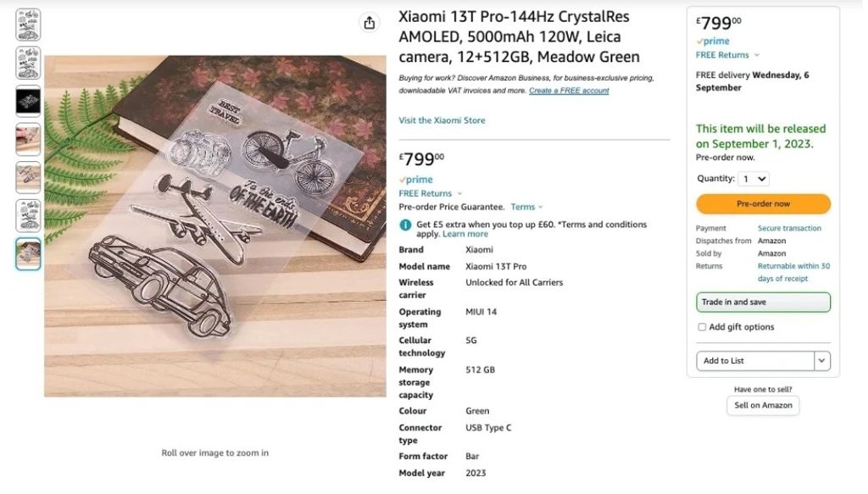868x494 pixels.
Task: Click the share icon above the product image
Action: (x=369, y=23)
